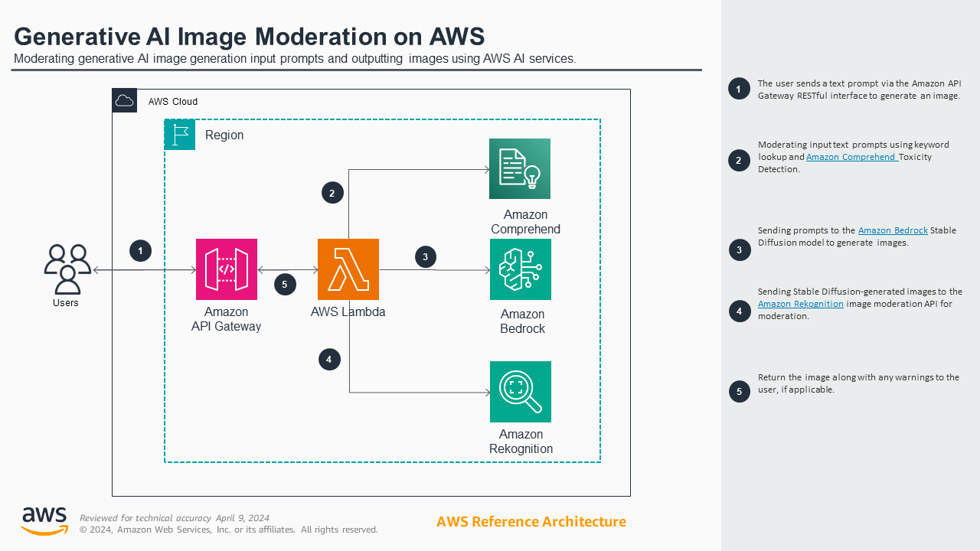This screenshot has height=551, width=980.
Task: Click the subtitle about moderating input prompts
Action: click(295, 58)
